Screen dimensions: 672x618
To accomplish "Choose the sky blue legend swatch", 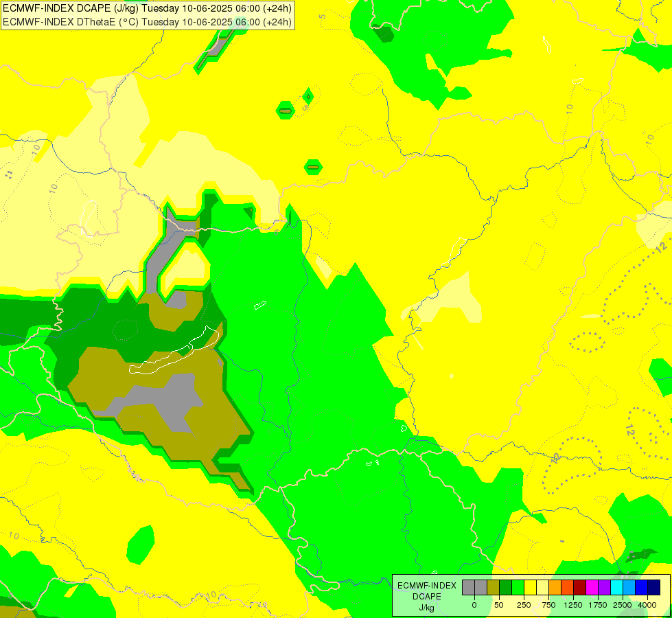I will tap(629, 587).
